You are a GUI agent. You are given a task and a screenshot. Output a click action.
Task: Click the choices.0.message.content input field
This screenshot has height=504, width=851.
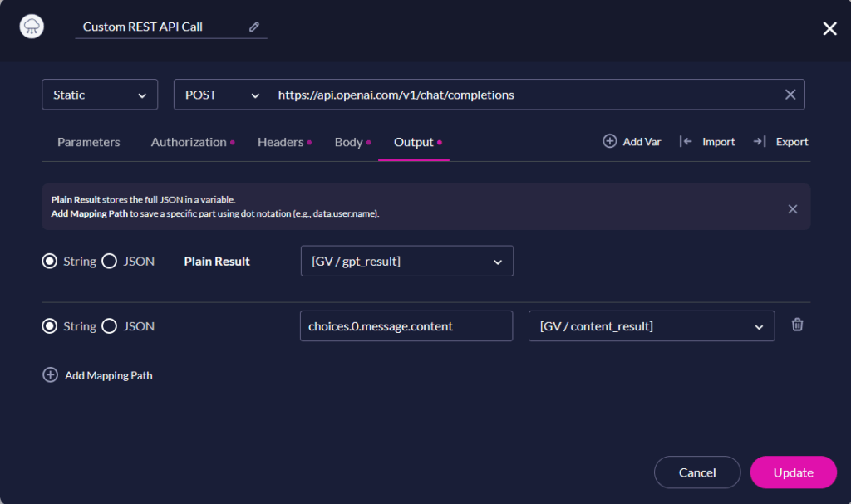[x=406, y=325]
